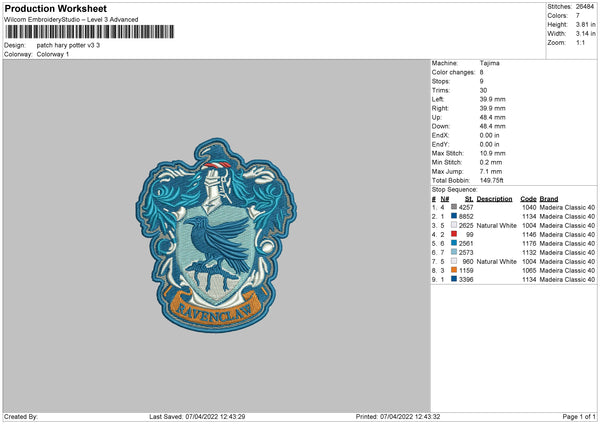Select the red swatch beside 99 stitches

pos(454,234)
